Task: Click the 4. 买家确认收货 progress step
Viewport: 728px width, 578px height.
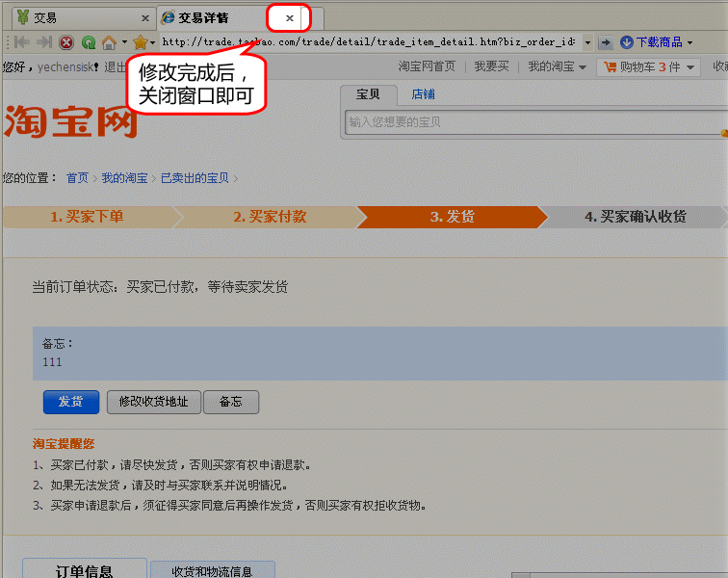Action: coord(636,217)
